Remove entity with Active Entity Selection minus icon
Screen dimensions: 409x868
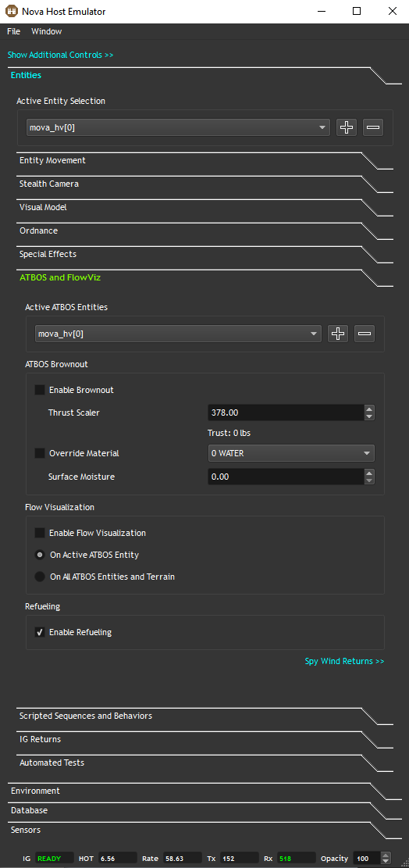[x=373, y=127]
